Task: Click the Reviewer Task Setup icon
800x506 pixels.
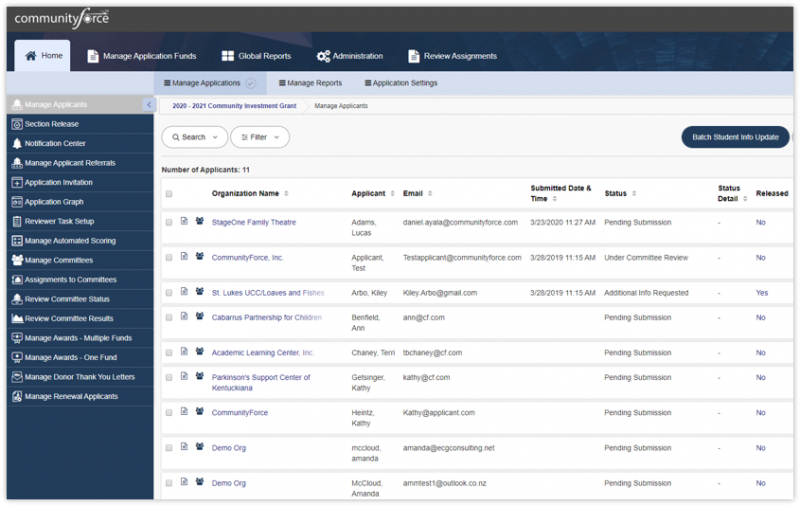Action: pyautogui.click(x=16, y=221)
